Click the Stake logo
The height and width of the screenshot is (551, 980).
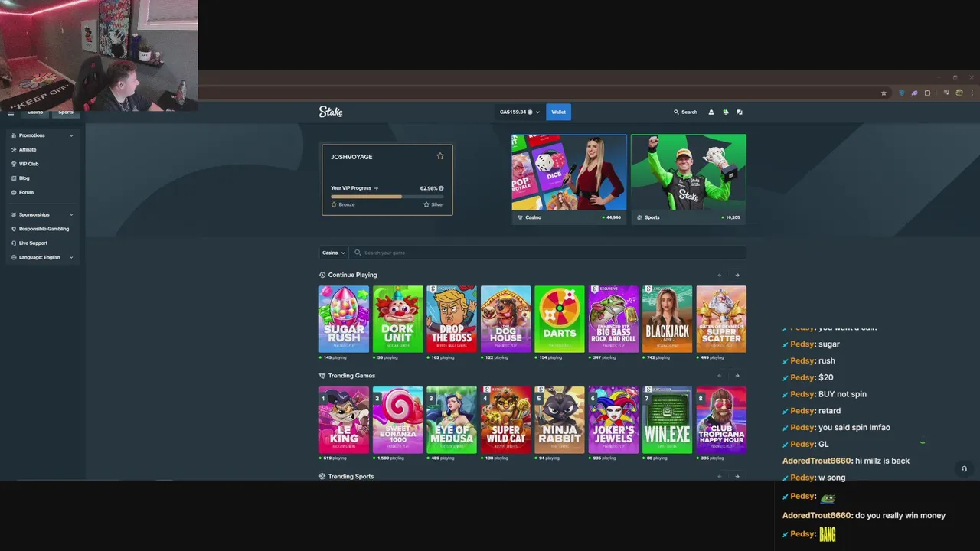click(x=331, y=112)
